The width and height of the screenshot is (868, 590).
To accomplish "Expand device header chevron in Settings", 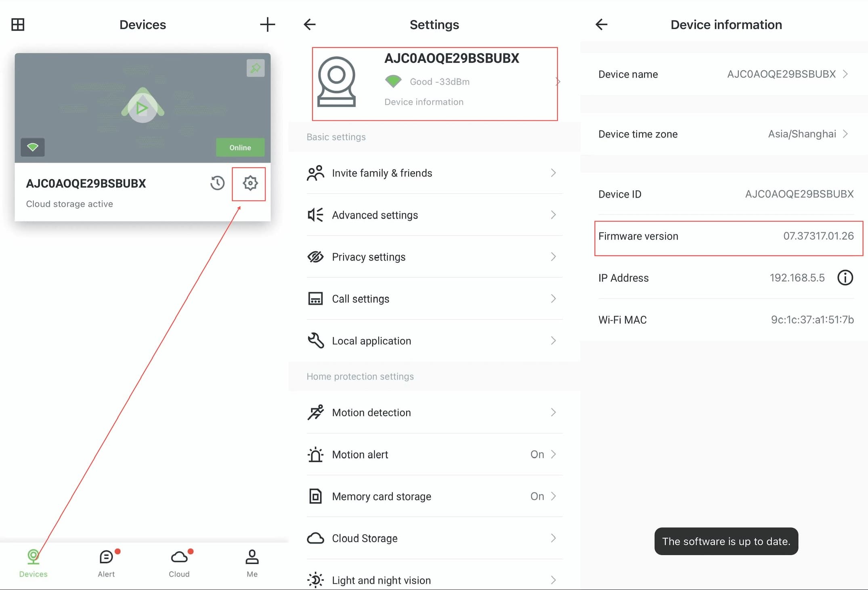I will (x=558, y=82).
